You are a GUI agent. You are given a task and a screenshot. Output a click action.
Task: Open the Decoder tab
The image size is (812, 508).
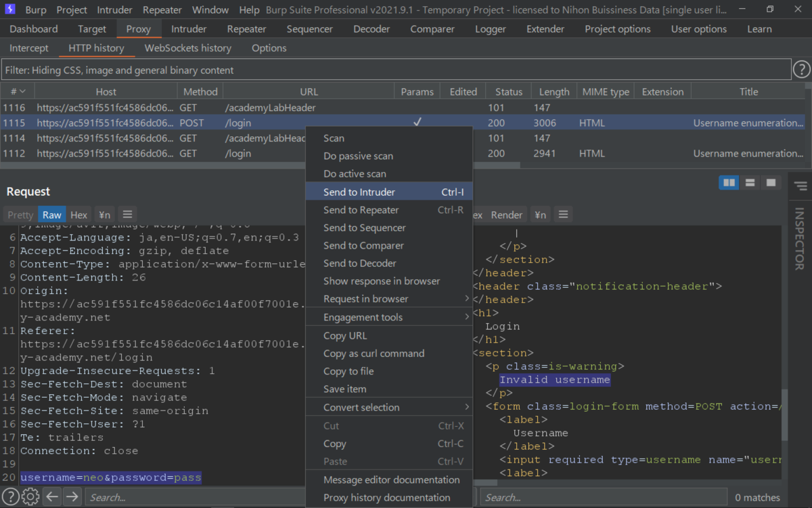coord(371,29)
